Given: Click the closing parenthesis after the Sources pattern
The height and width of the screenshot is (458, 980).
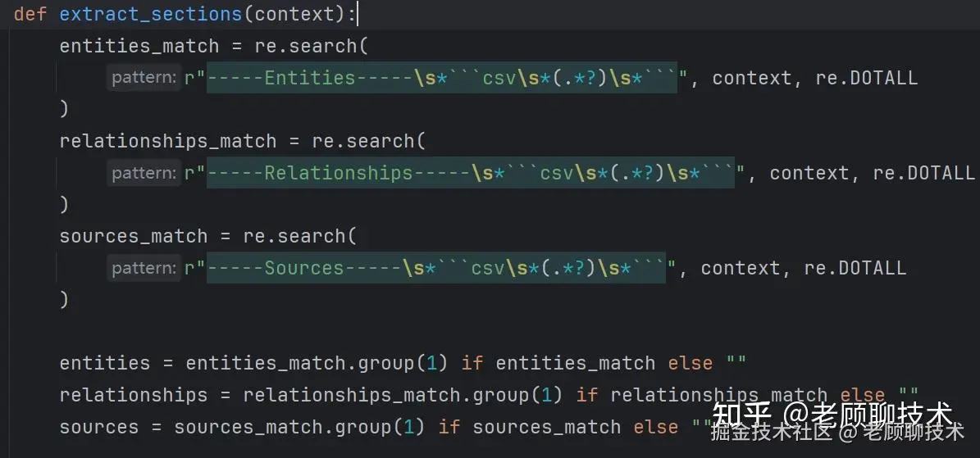Looking at the screenshot, I should pos(64,300).
